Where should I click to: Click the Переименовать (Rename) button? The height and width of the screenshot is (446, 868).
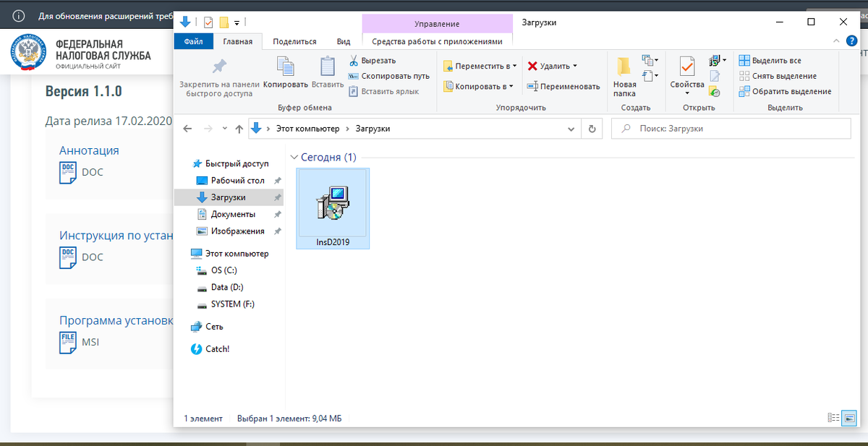[564, 86]
